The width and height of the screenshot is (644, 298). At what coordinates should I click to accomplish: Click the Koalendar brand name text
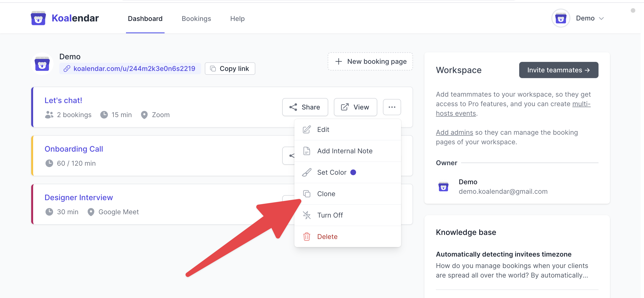click(x=75, y=18)
